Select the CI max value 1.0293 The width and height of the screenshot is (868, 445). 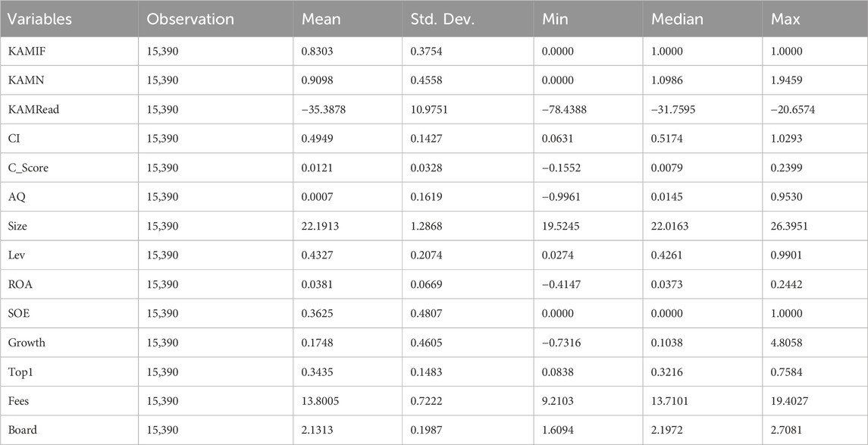(786, 139)
